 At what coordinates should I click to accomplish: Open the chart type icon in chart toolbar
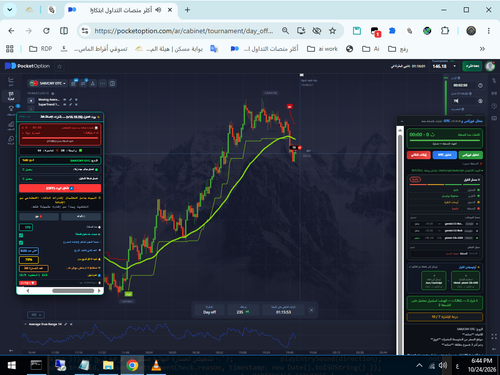(x=73, y=83)
